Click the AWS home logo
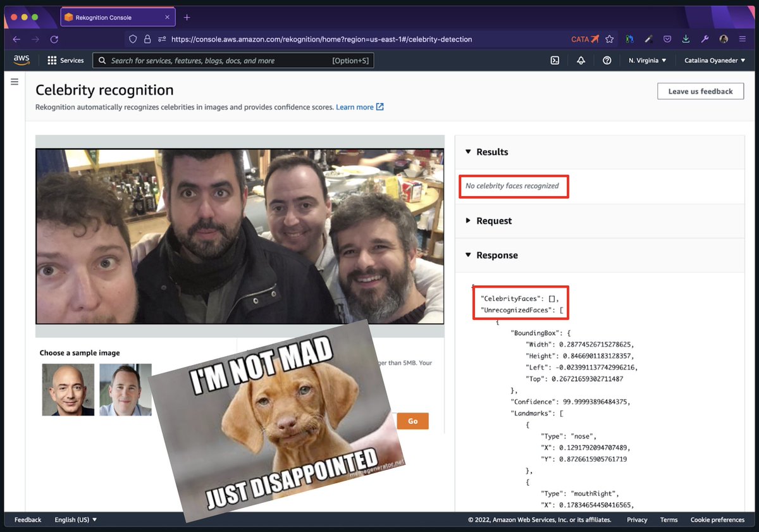The image size is (759, 532). point(21,59)
